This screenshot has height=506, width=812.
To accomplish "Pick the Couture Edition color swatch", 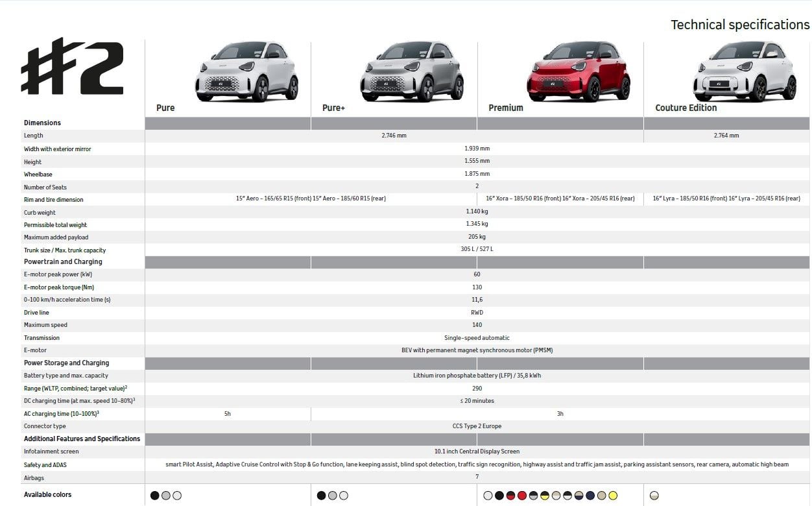I will [654, 496].
